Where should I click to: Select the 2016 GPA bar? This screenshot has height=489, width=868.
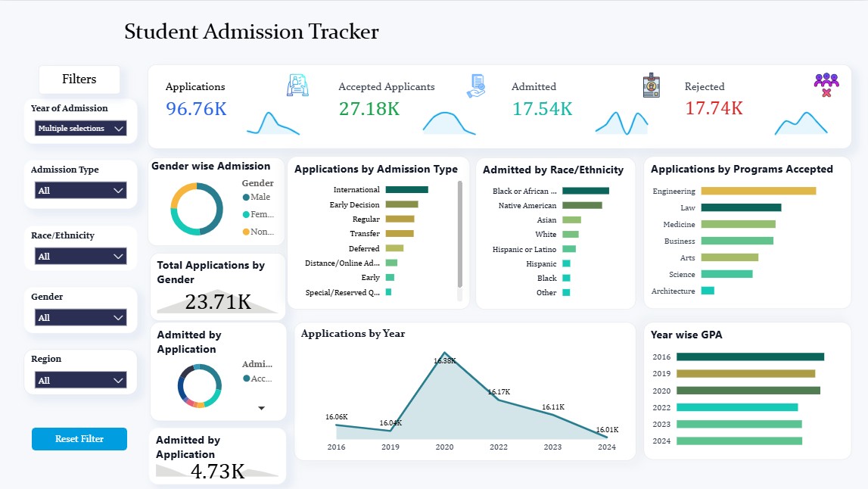751,357
